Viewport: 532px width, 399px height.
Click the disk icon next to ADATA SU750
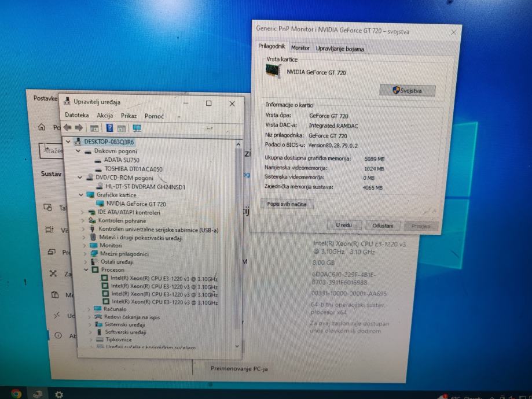[98, 160]
